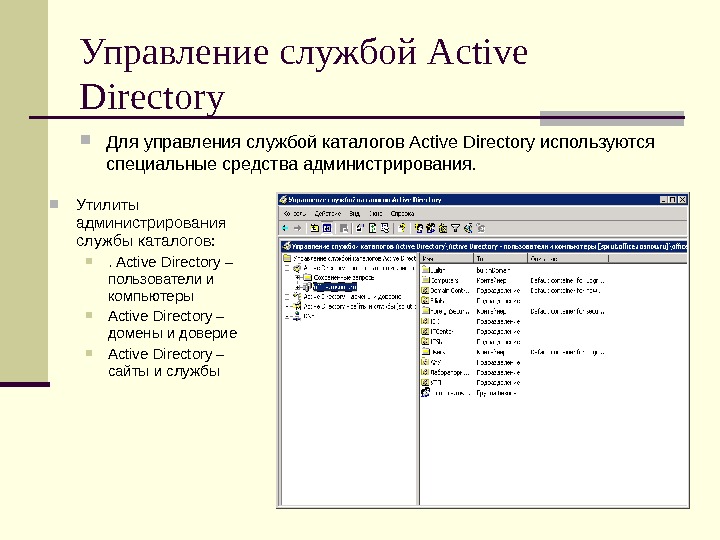
Task: Expand the DNS tree node
Action: (287, 316)
